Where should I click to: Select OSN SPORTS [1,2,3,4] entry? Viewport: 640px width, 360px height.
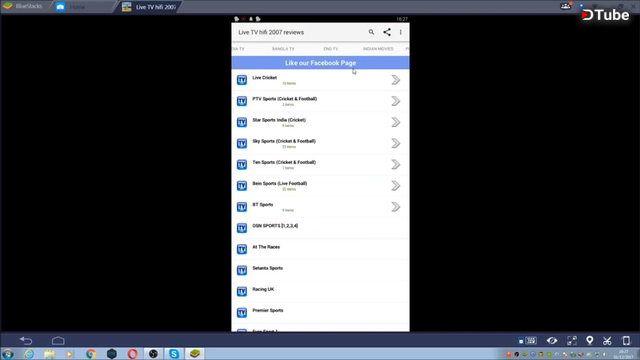click(320, 228)
